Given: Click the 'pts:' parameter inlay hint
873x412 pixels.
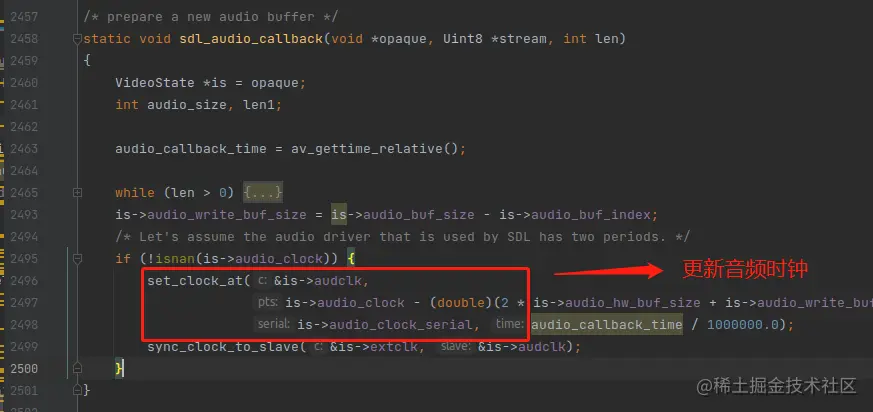Looking at the screenshot, I should click(x=268, y=303).
